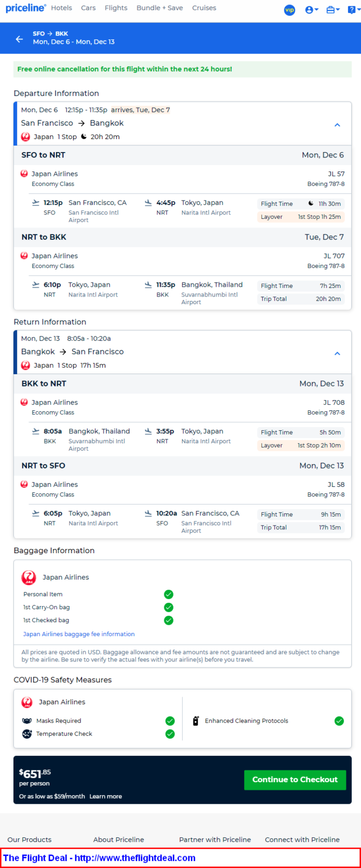
Task: Click the Personal Item green checkmark
Action: click(169, 594)
